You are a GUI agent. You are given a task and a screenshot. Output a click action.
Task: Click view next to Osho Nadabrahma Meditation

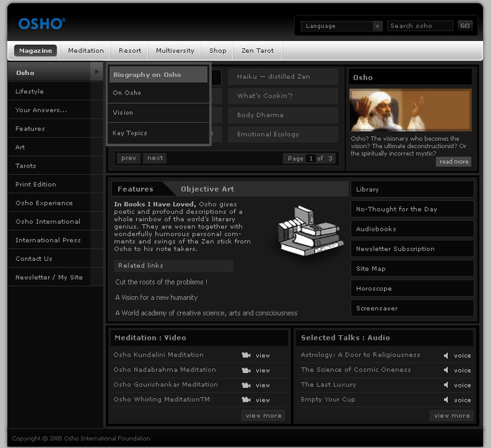pos(262,370)
